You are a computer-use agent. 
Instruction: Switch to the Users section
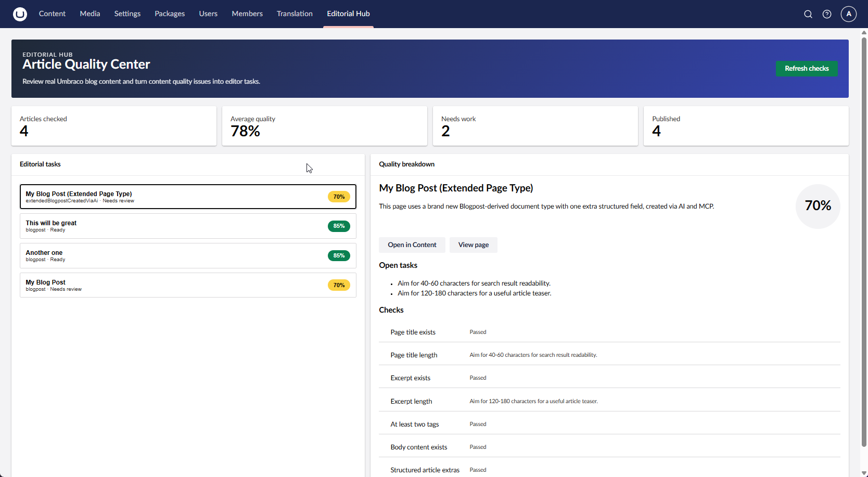pyautogui.click(x=208, y=14)
